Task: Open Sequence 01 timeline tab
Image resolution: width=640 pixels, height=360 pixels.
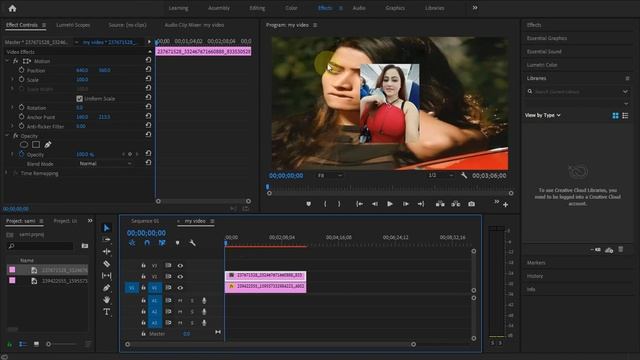Action: click(x=145, y=221)
